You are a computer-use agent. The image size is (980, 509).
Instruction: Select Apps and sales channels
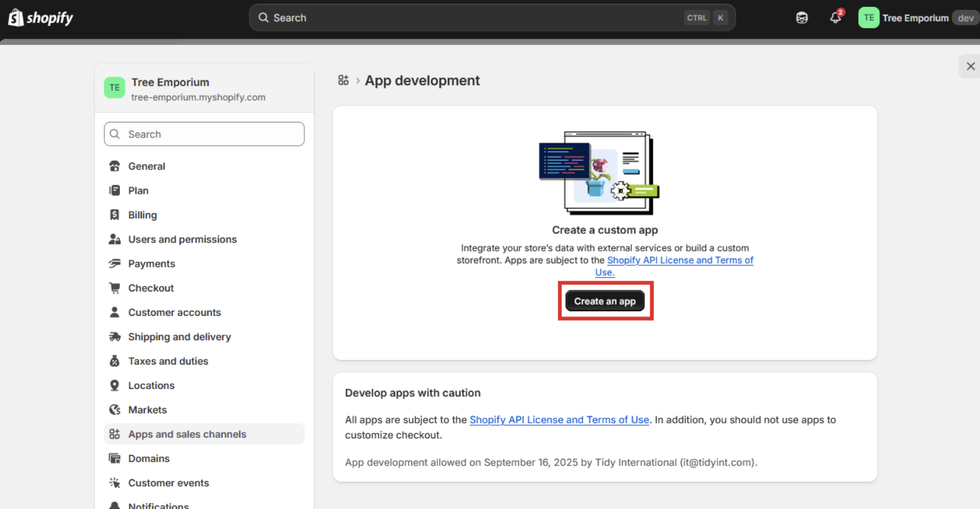click(x=204, y=434)
